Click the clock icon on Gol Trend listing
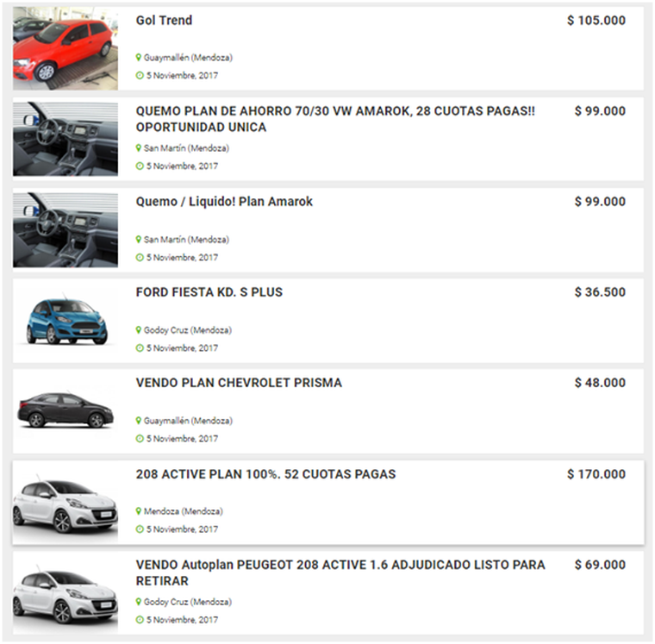 click(140, 76)
